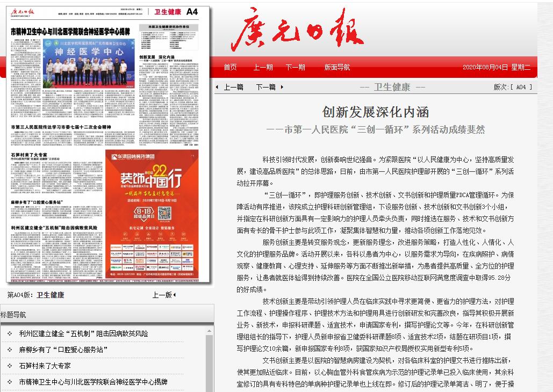
Task: Open 版面导航 page navigation menu
Action: 337,67
